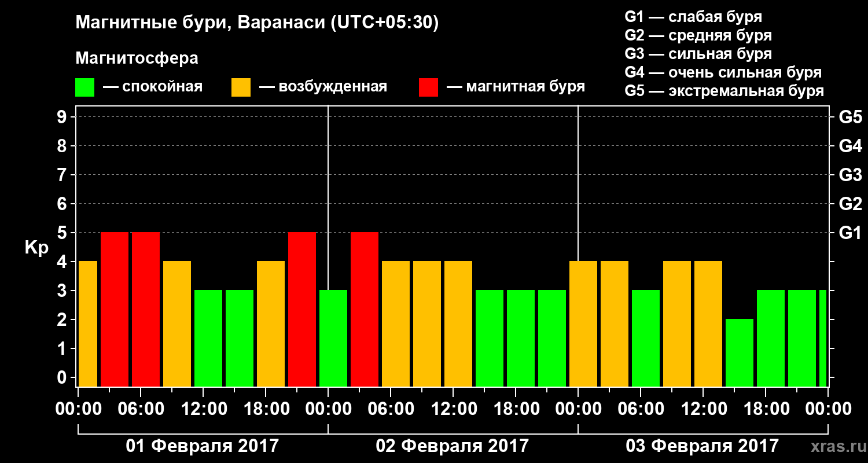
Task: Click 'G5 — экстремальная буря' legend line
Action: pos(724,91)
